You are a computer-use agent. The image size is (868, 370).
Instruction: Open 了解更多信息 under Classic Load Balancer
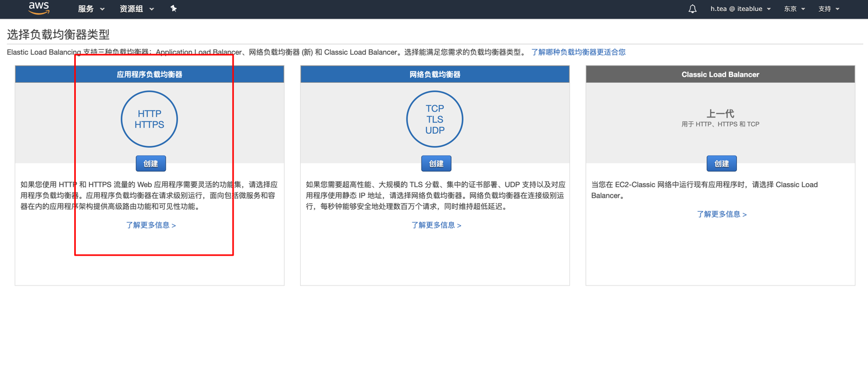pos(721,215)
